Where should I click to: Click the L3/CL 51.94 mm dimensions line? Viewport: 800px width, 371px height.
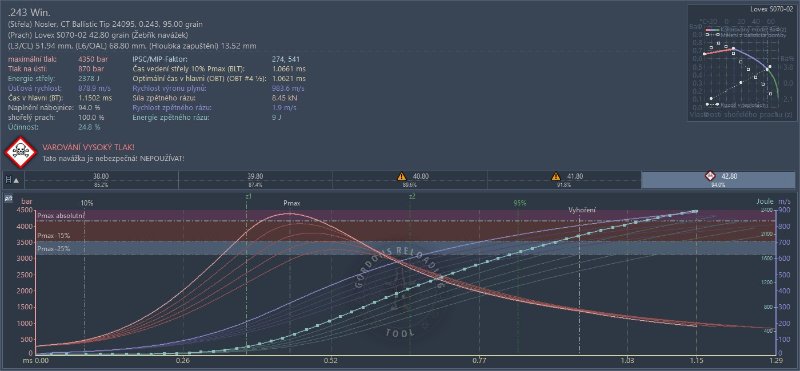[132, 46]
